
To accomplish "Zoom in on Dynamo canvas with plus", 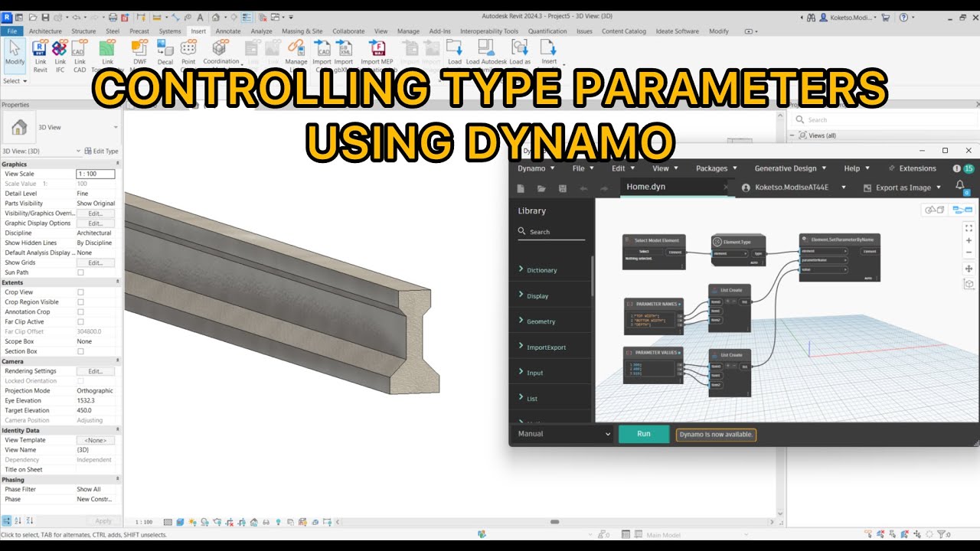I will 969,240.
